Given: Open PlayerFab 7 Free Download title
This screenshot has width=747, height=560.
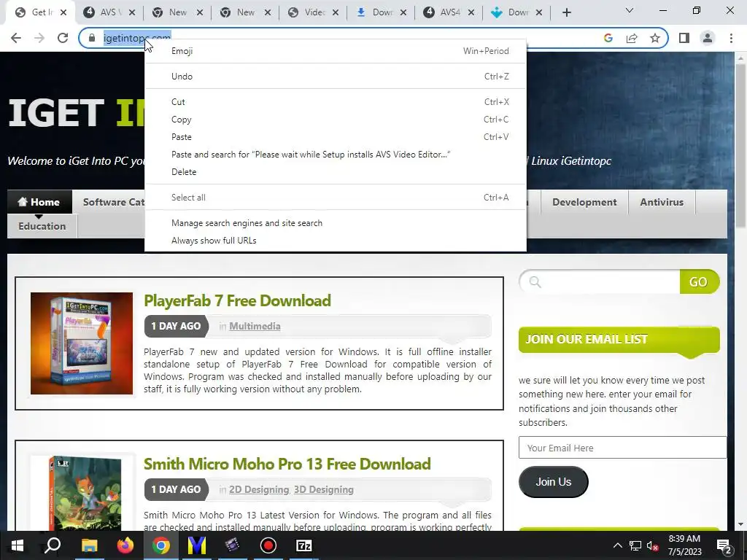Looking at the screenshot, I should pos(237,300).
